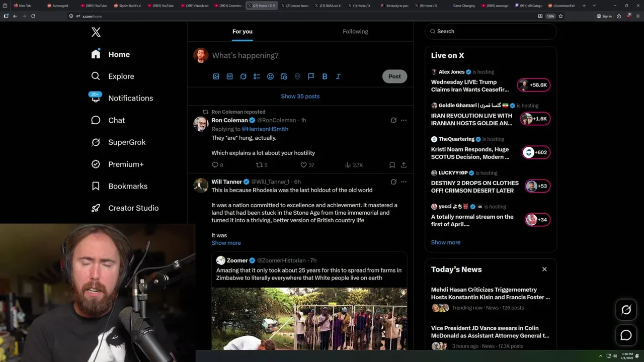The image size is (644, 362).
Task: Join yocci live stream +34
Action: click(x=537, y=220)
